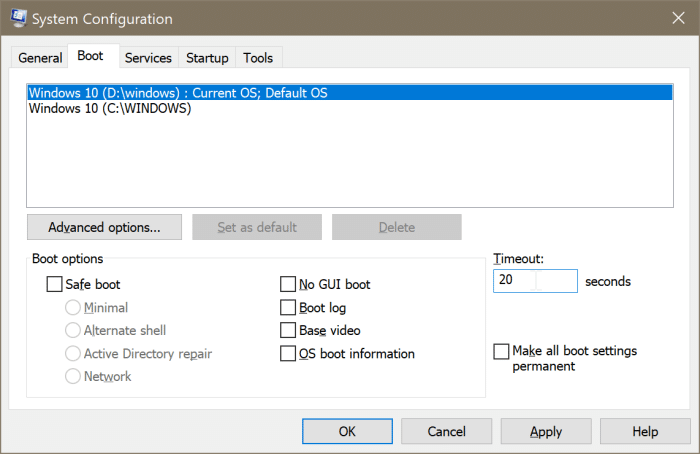Select the Windows 10 (D:\windows) Current OS entry
The width and height of the screenshot is (700, 454).
[x=178, y=93]
